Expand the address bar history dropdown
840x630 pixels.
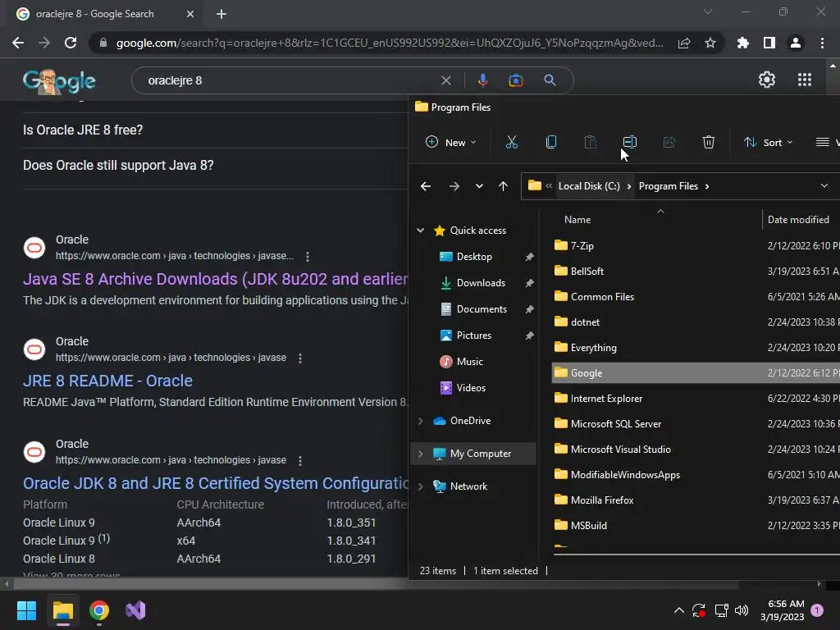(x=824, y=186)
